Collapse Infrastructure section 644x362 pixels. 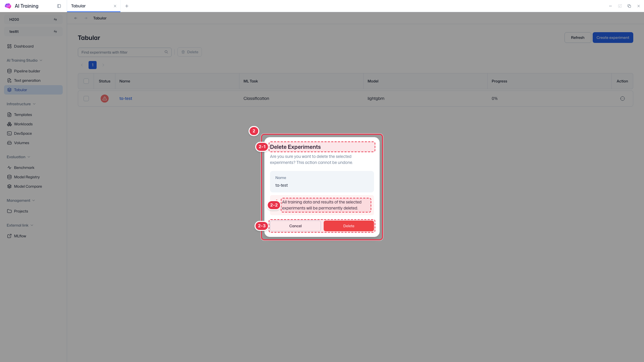[21, 104]
